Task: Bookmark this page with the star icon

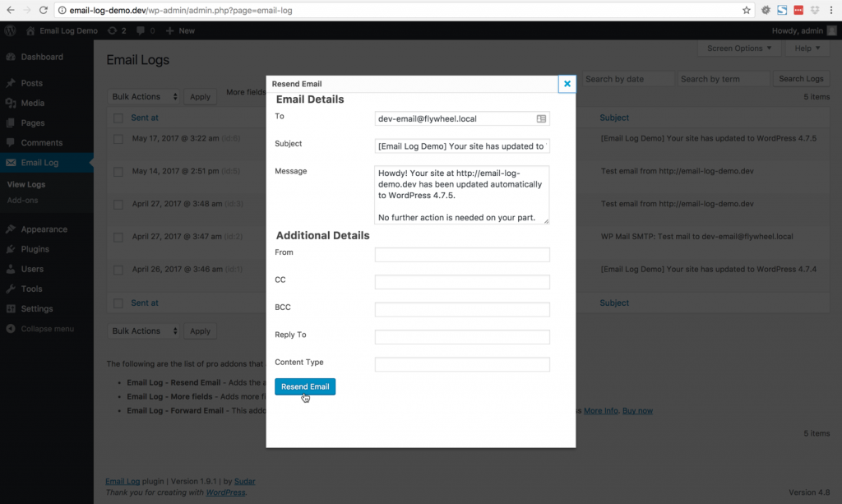Action: (747, 10)
